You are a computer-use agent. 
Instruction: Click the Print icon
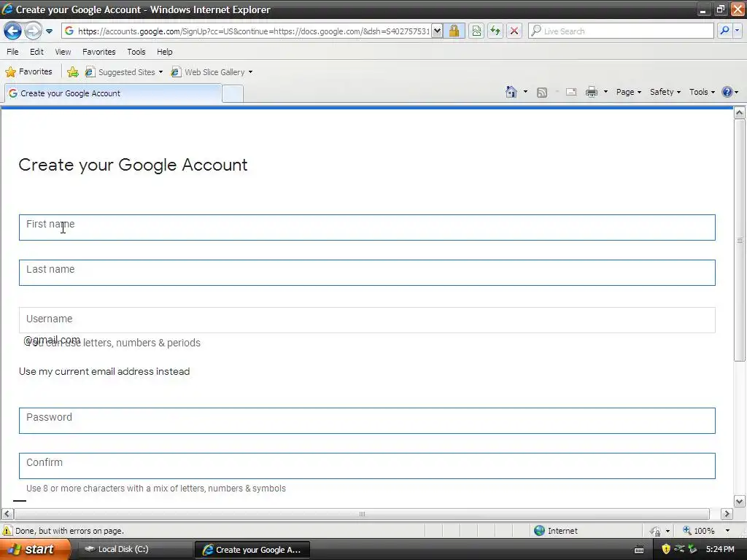(x=591, y=92)
